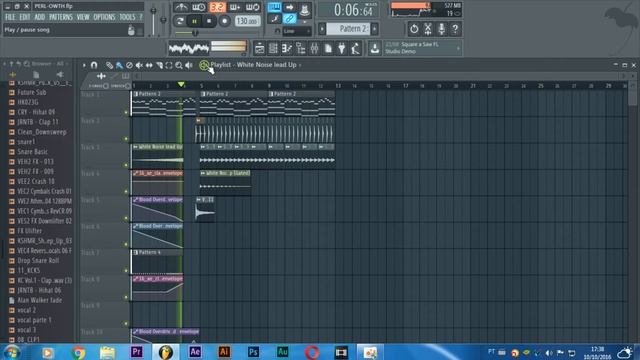Toggle wait for input to start playing
Image resolution: width=640 pixels, height=360 pixels.
199,7
